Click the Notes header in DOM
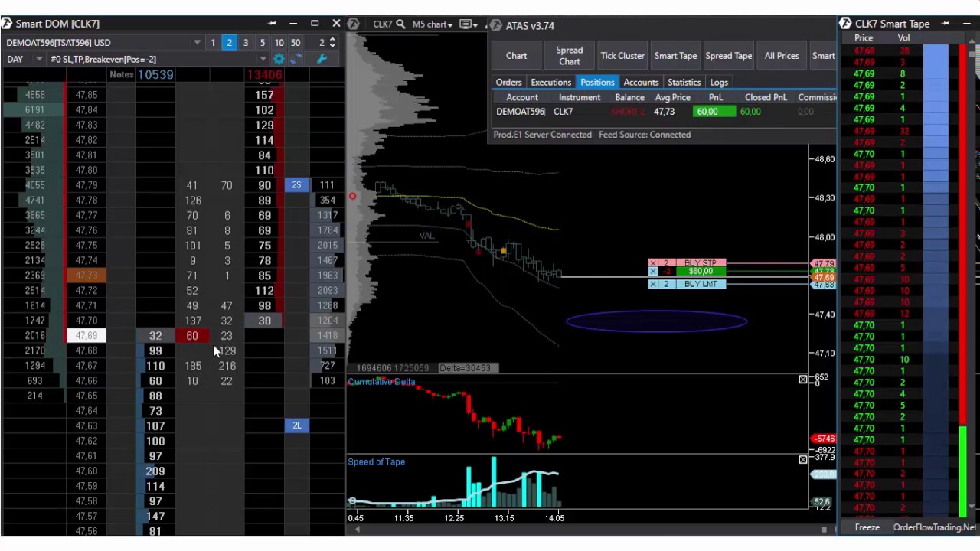 (121, 75)
